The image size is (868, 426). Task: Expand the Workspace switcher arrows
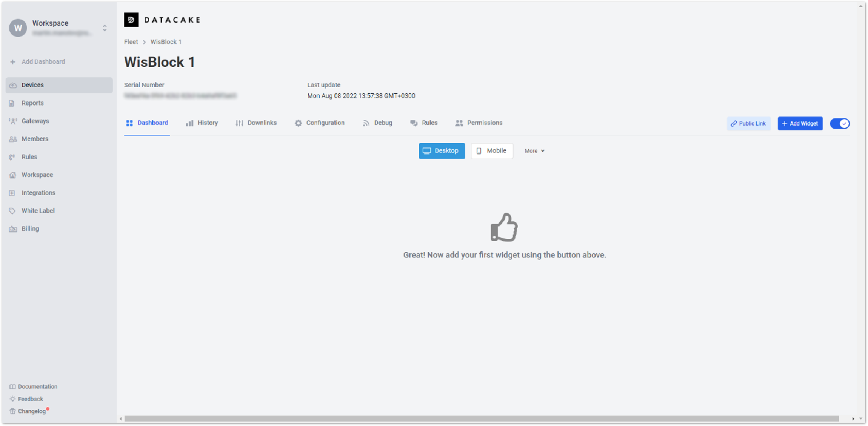(105, 28)
